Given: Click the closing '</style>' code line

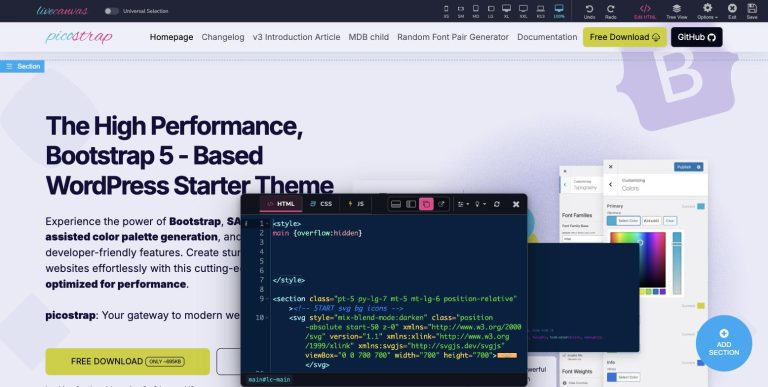Looking at the screenshot, I should [288, 280].
